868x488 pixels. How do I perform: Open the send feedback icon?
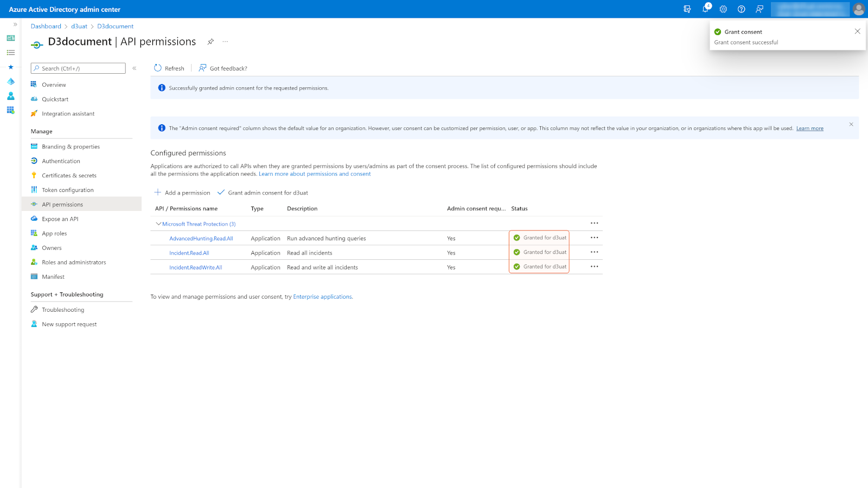tap(759, 9)
